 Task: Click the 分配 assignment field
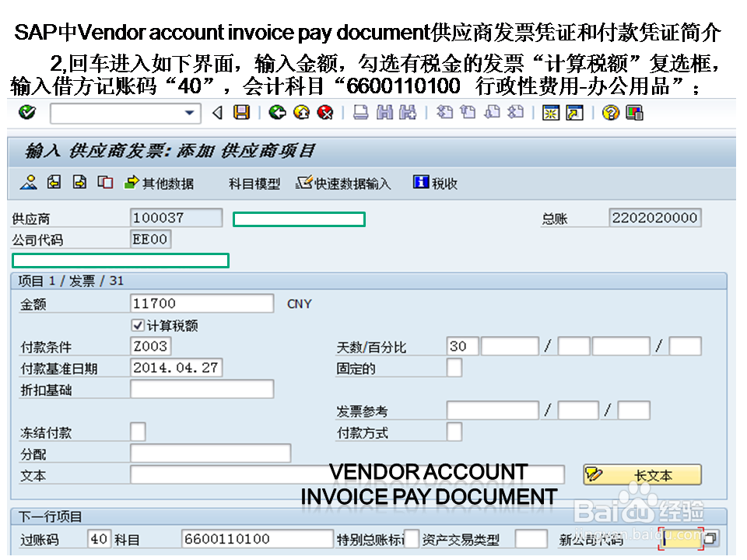tap(211, 453)
